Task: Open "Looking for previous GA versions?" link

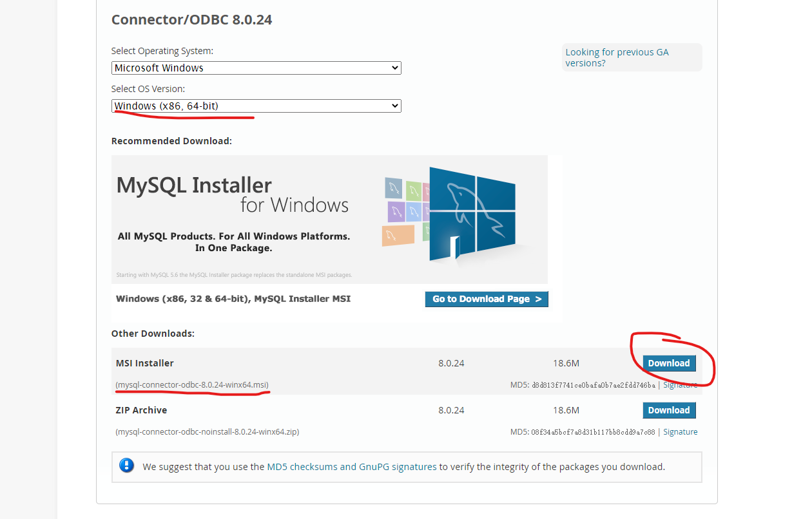Action: pyautogui.click(x=617, y=57)
